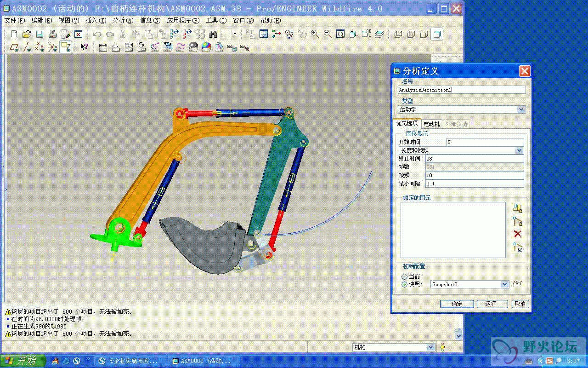Click the 取消 button
Screen dimensions: 588x368
pos(520,304)
